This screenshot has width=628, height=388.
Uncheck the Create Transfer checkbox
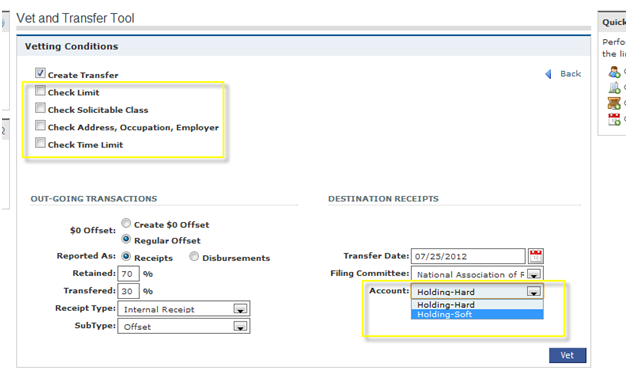[40, 73]
